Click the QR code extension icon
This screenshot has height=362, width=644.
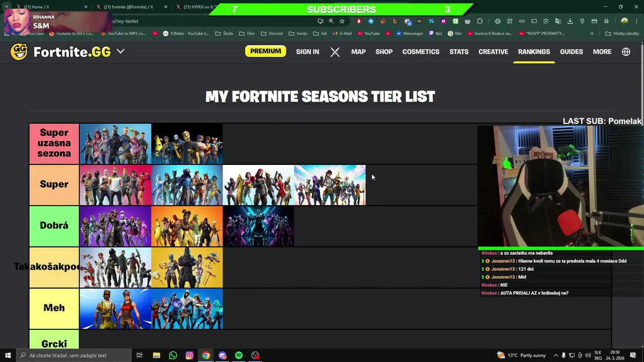click(510, 21)
